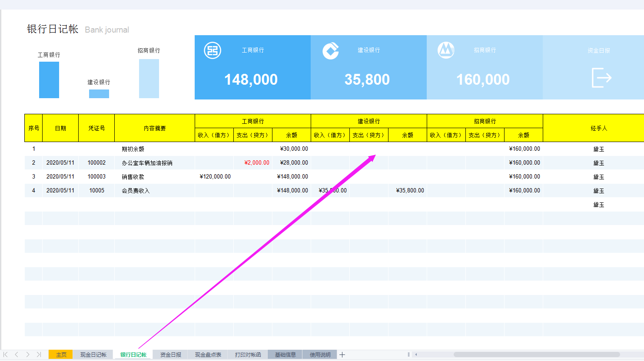Go to next sheet arrow
This screenshot has height=361, width=644.
27,354
